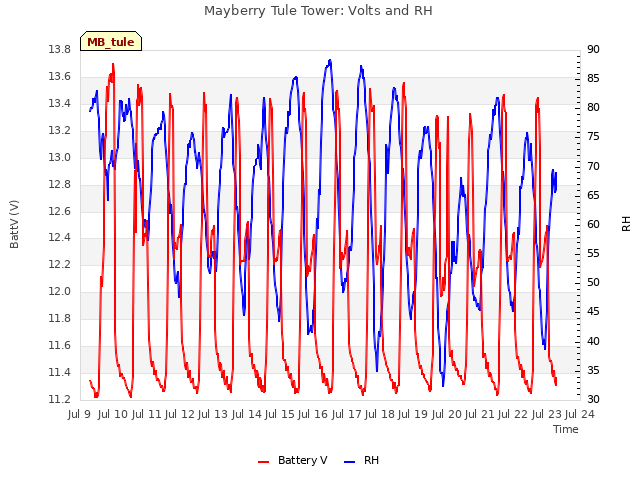Screen dimensions: 640x480
Task: Click the Jul 21 date tick label
Action: click(479, 414)
